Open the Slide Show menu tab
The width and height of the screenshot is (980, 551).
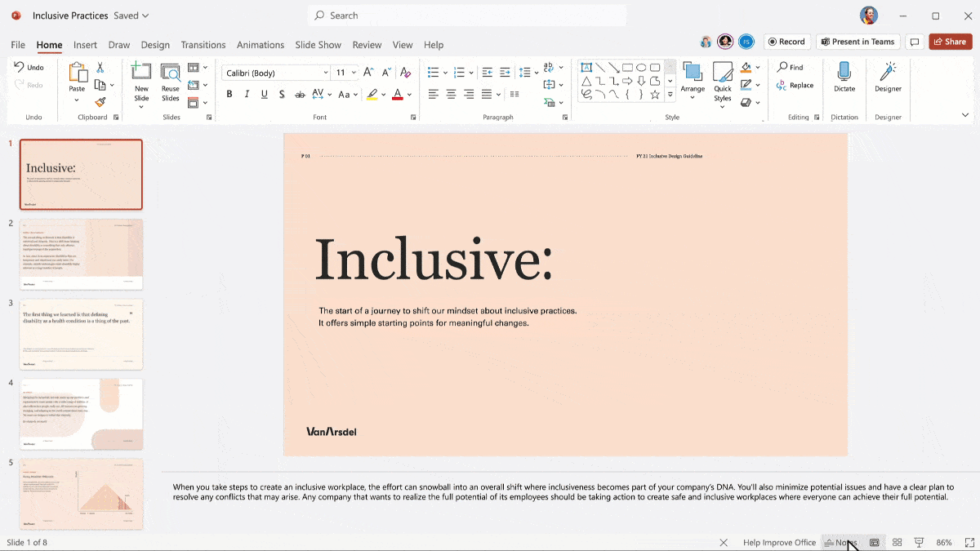click(318, 45)
